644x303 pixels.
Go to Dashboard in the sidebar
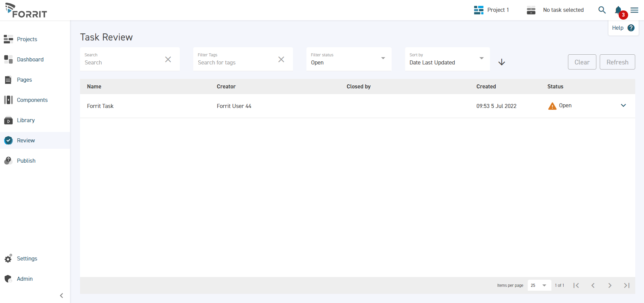pyautogui.click(x=30, y=59)
